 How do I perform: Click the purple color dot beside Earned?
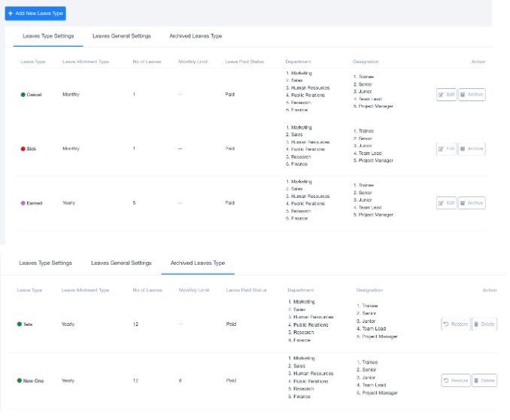tap(23, 203)
